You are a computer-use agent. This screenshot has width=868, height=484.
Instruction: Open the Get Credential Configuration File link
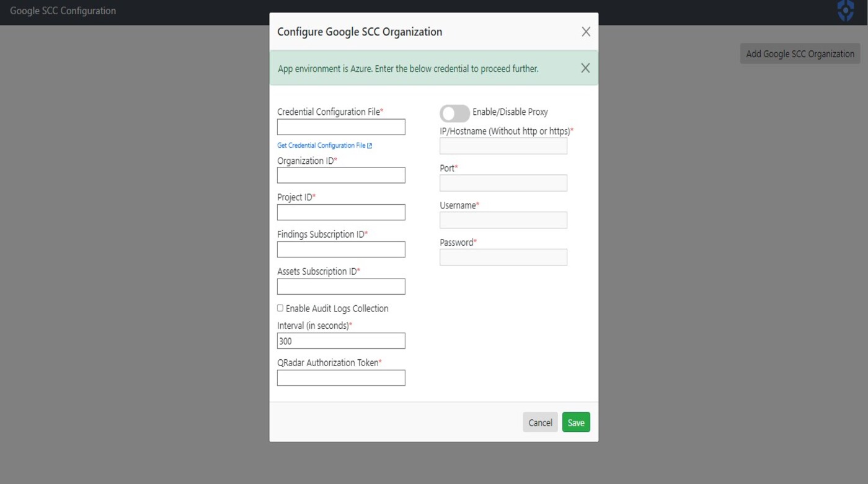click(x=321, y=145)
